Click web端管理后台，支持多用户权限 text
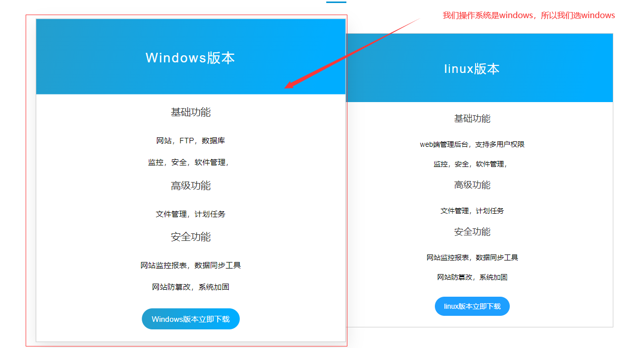Screen dimensions: 644x348 pyautogui.click(x=472, y=144)
